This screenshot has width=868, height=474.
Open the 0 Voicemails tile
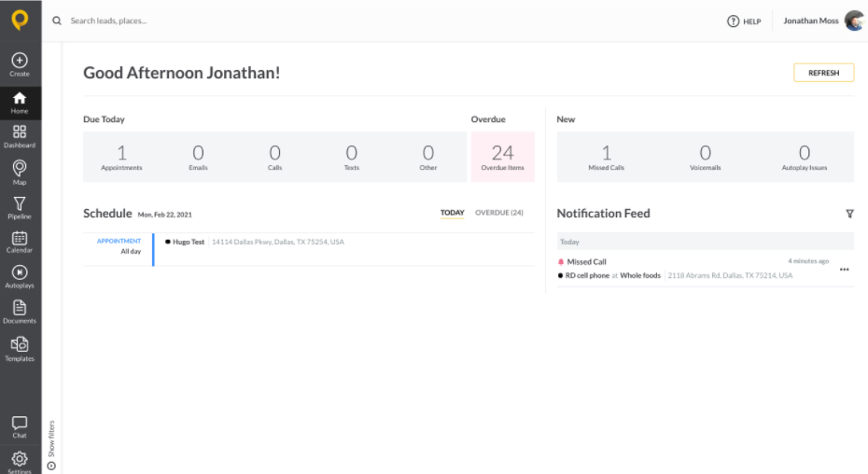[706, 157]
